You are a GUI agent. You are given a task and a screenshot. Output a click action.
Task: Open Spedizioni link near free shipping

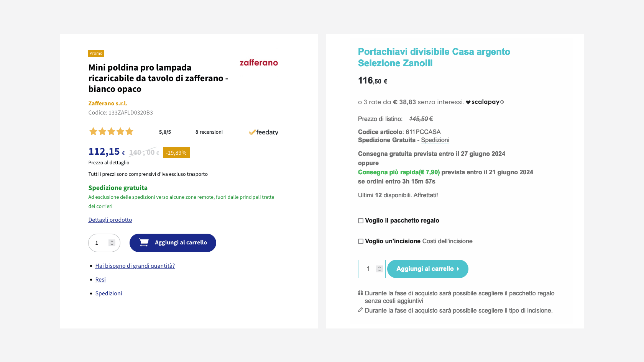click(x=435, y=140)
